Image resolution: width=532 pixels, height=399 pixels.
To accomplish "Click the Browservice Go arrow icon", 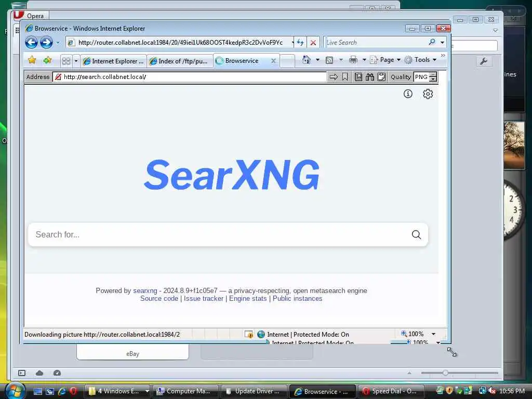I will pos(334,77).
